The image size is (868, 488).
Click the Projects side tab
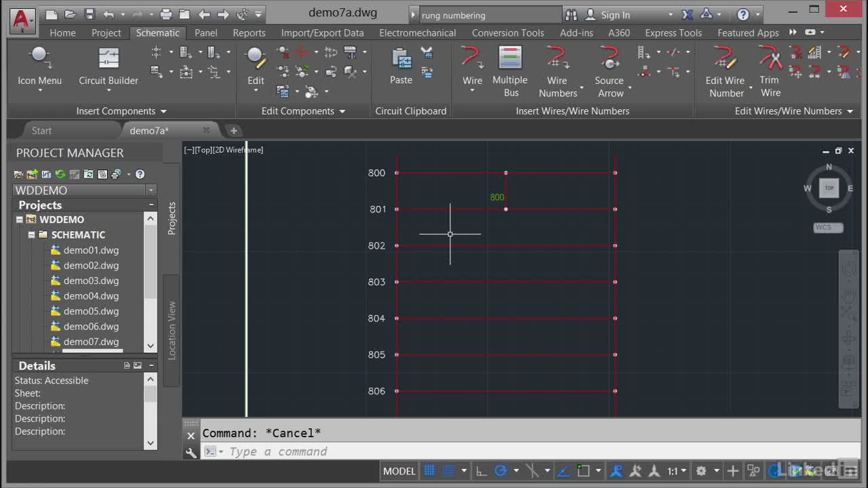pos(172,218)
